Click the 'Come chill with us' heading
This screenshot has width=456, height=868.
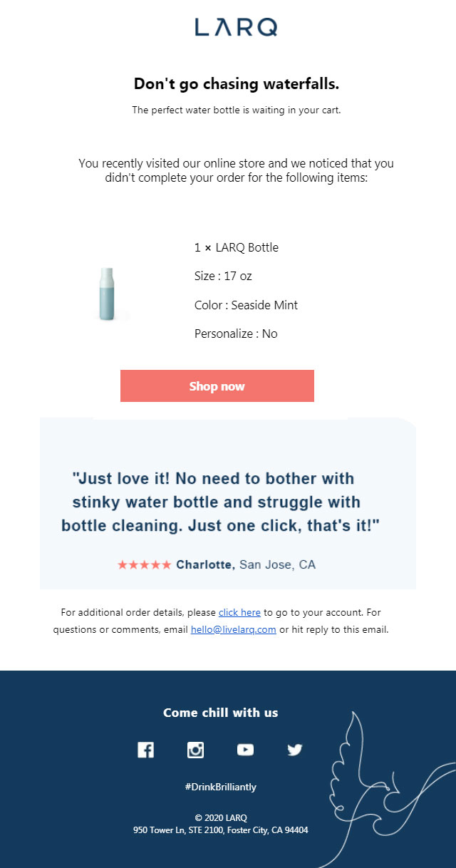[220, 713]
